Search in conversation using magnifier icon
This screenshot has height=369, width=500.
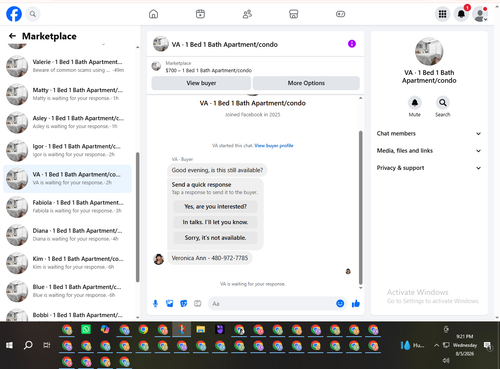pos(443,103)
